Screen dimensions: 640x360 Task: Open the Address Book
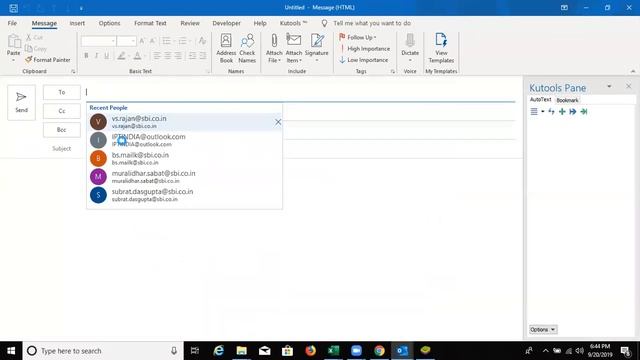point(226,49)
